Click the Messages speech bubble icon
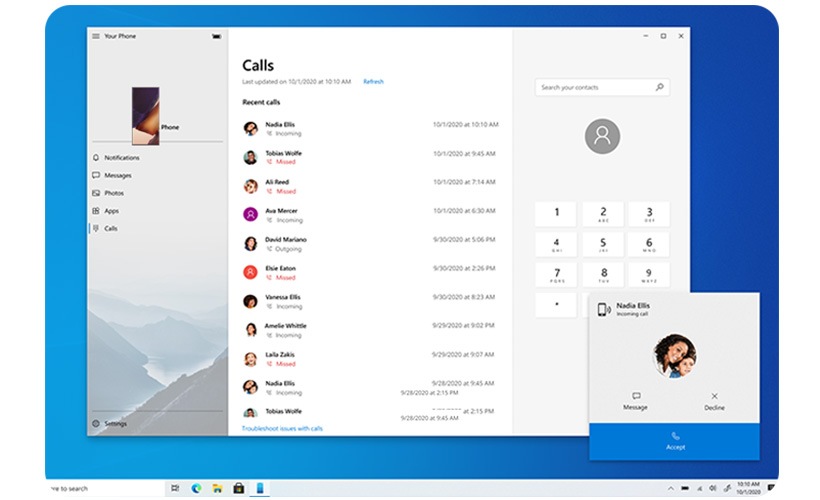The height and width of the screenshot is (500, 820). 96,175
